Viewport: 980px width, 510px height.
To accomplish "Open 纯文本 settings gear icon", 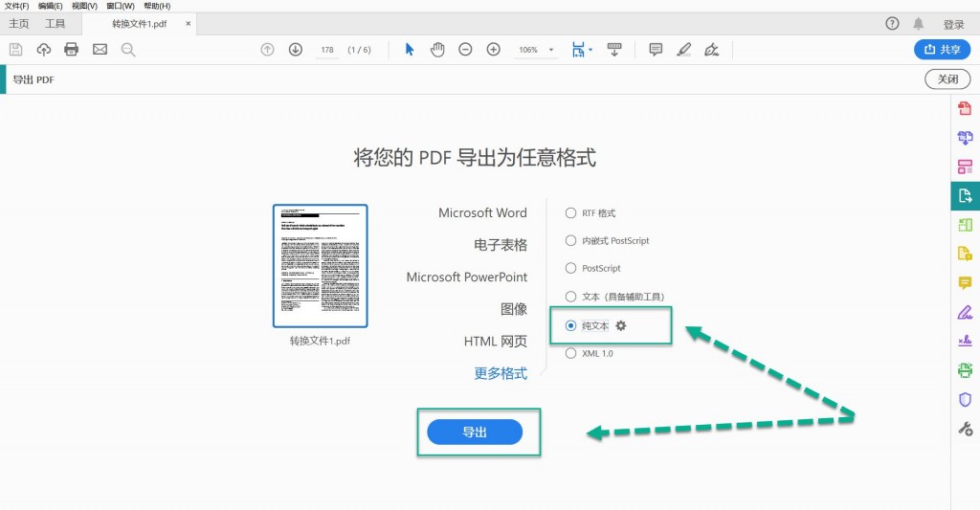I will (620, 325).
